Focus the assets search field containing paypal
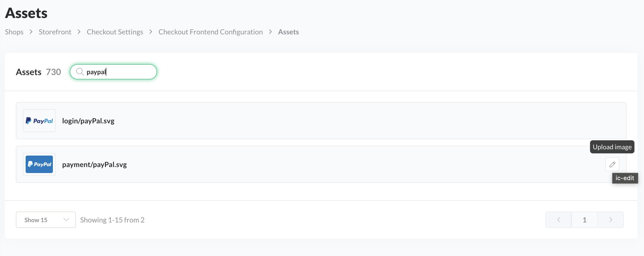Viewport: 644px width, 256px height. (113, 72)
